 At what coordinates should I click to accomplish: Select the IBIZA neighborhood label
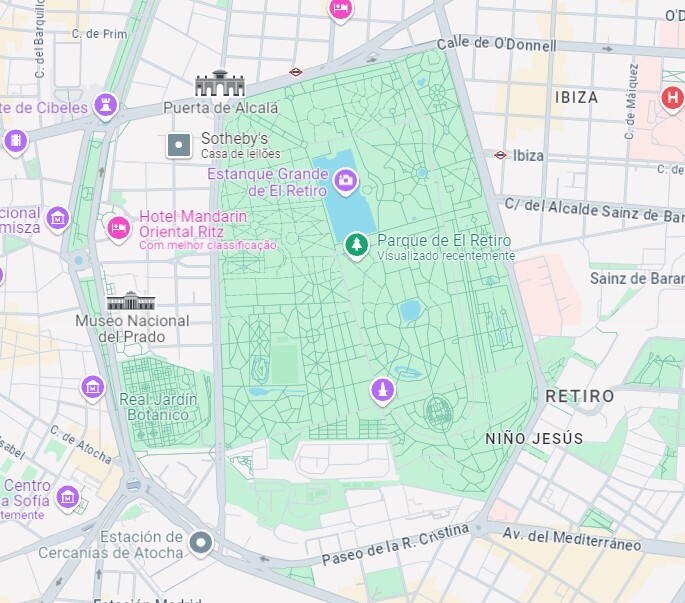click(577, 97)
